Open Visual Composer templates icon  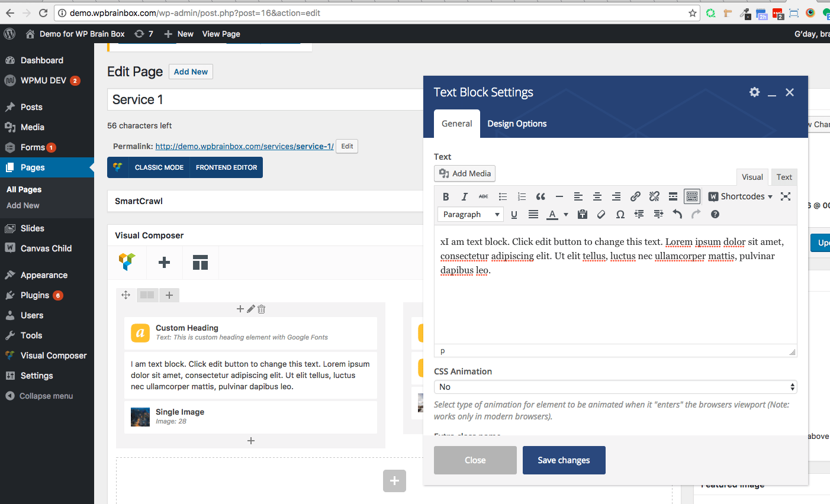point(201,262)
